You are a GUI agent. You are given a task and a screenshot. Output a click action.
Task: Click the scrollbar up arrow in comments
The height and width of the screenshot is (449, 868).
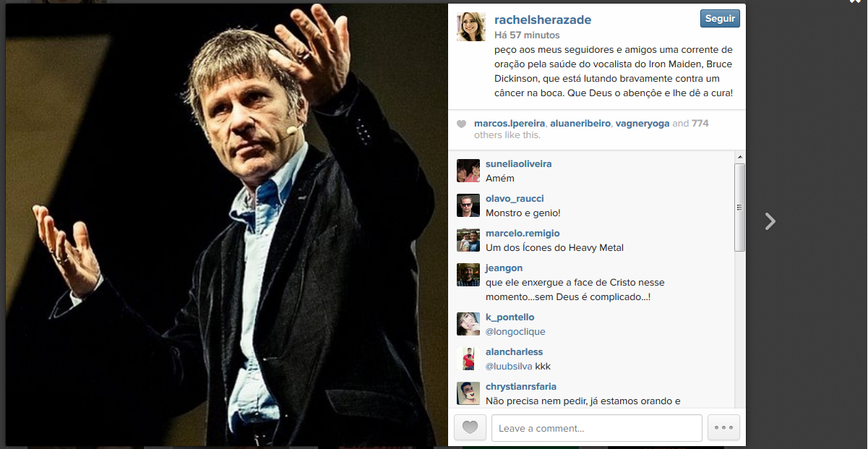tap(739, 156)
